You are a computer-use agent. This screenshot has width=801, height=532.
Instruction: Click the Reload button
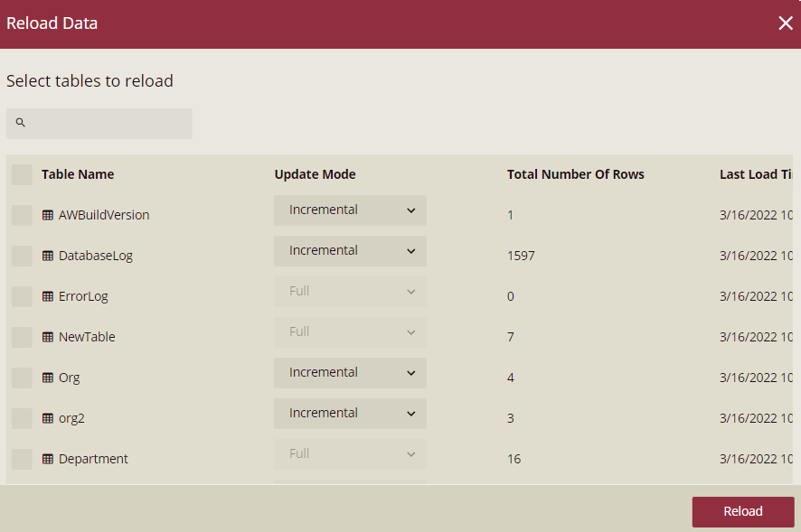tap(742, 511)
